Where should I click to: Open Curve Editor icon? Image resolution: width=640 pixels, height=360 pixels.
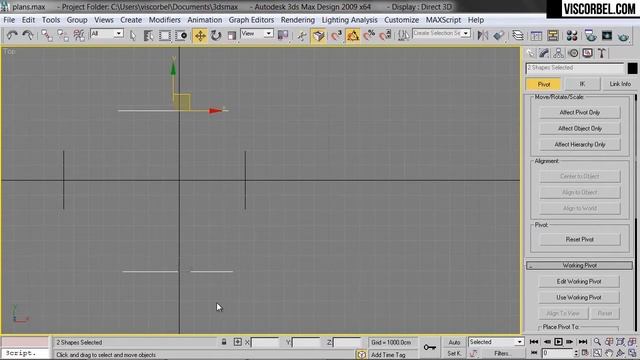click(536, 36)
